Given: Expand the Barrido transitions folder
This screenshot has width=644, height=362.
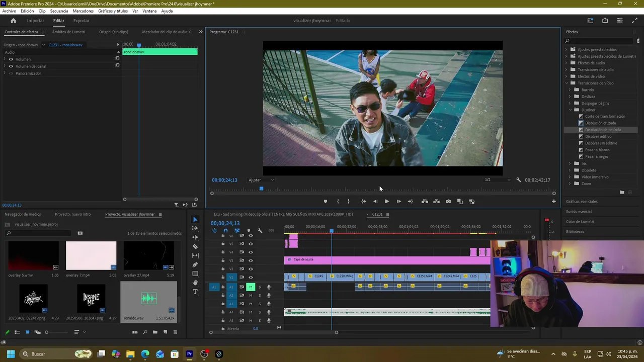Looking at the screenshot, I should (570, 90).
